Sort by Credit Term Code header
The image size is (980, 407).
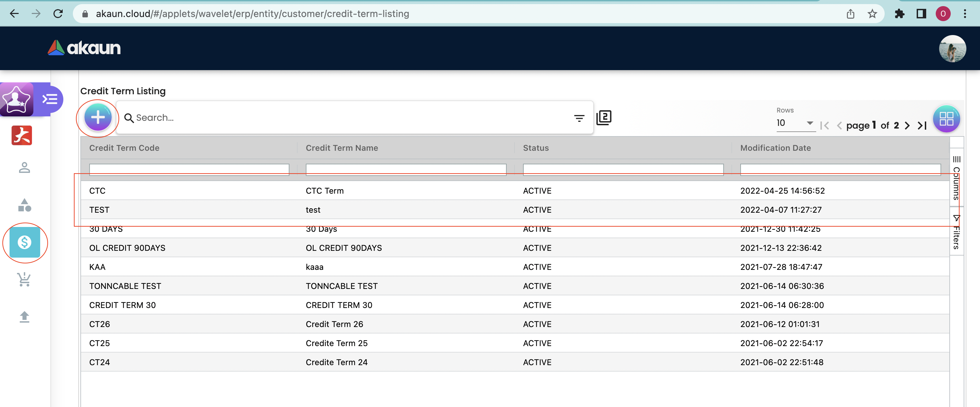pos(124,148)
